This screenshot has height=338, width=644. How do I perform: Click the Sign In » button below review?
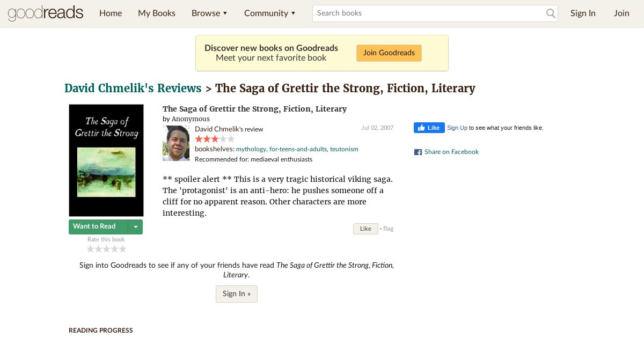[x=237, y=294]
